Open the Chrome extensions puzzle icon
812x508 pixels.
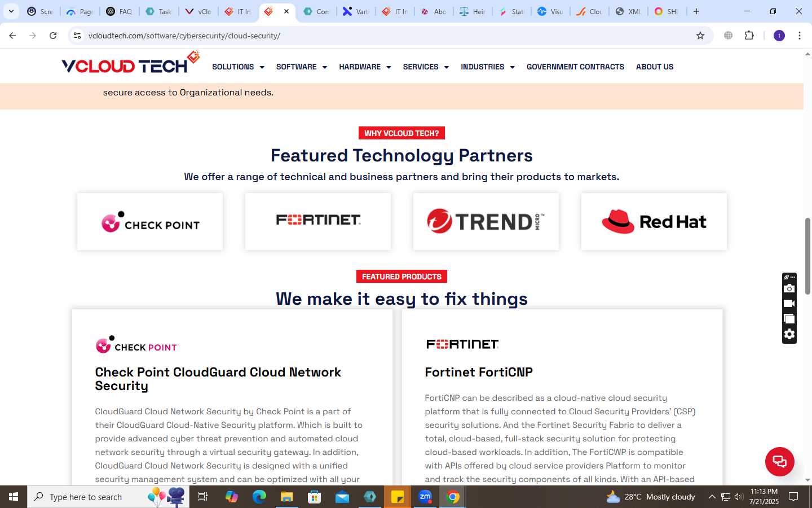click(x=749, y=36)
